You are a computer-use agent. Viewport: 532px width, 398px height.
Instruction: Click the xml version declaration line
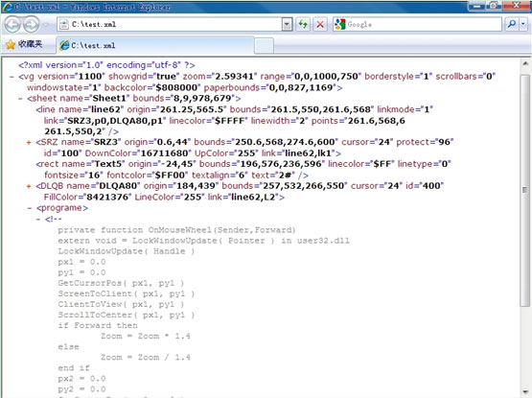(106, 65)
